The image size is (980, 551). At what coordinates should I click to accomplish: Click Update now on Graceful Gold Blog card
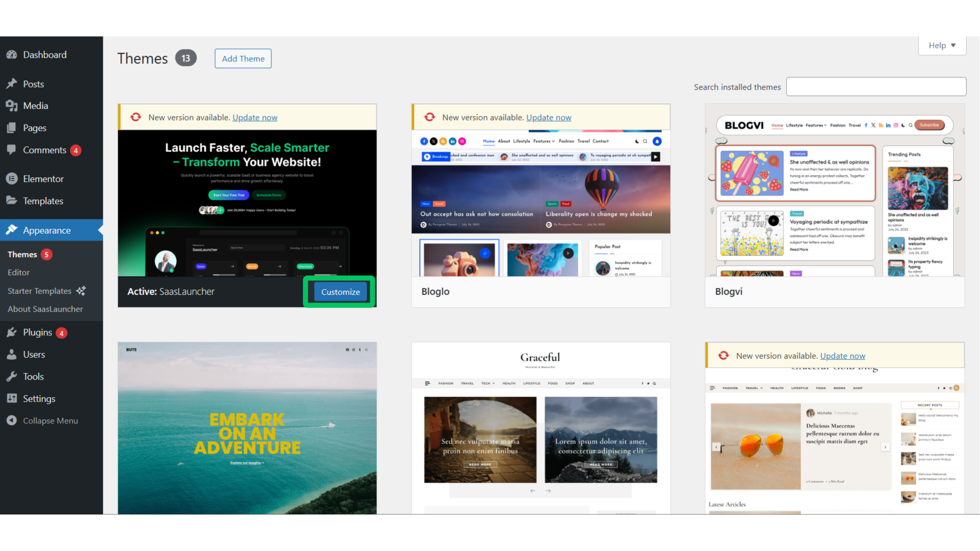click(x=843, y=356)
